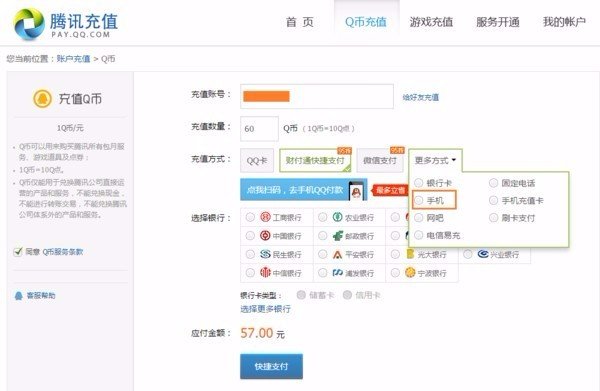The width and height of the screenshot is (600, 391).
Task: Click the 充值账号 input field
Action: [x=317, y=96]
